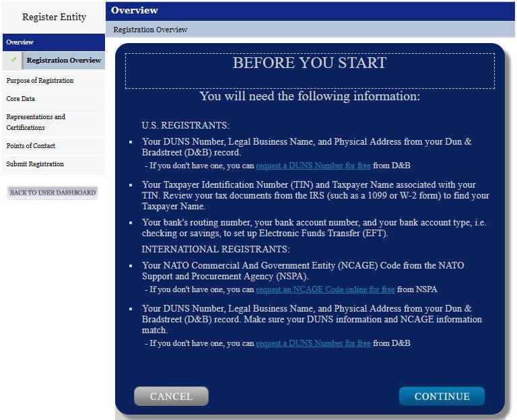Click the Register Entity title
Viewport: 517px width, 420px height.
[54, 17]
